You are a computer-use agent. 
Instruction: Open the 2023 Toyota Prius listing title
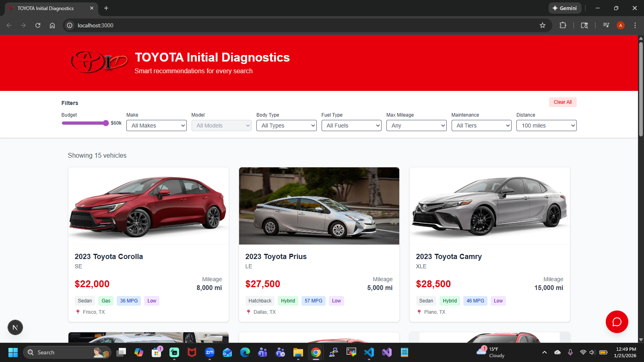pos(276,257)
